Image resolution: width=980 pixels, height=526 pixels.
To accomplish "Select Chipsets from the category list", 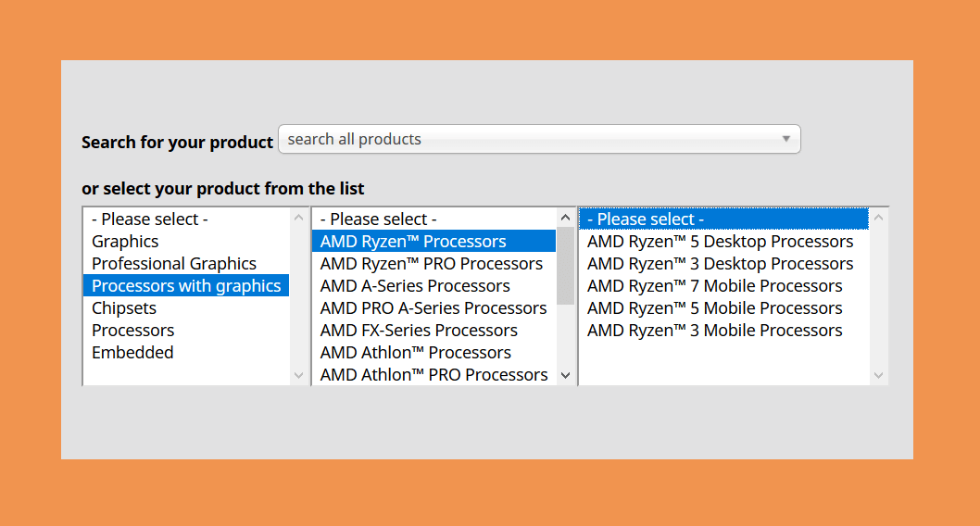I will click(185, 308).
